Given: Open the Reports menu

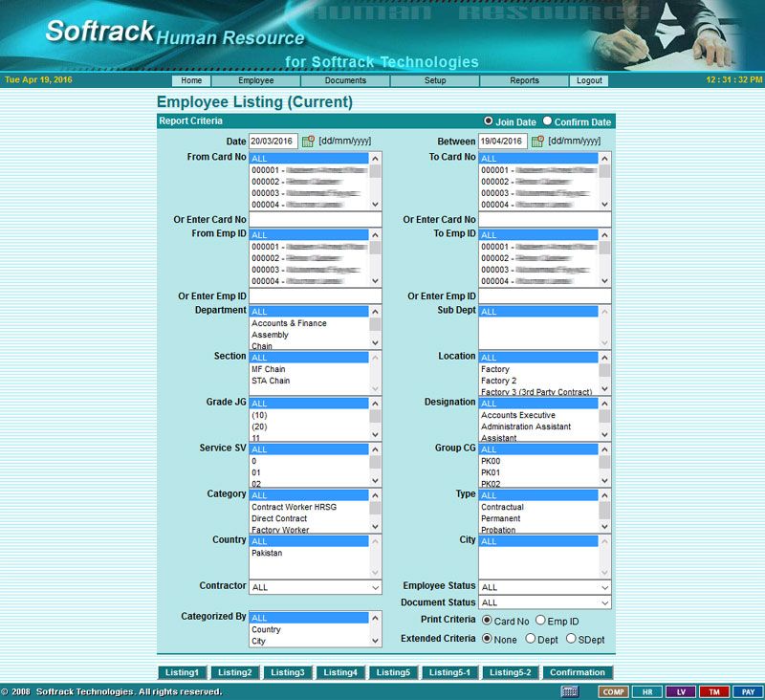Looking at the screenshot, I should (x=524, y=81).
